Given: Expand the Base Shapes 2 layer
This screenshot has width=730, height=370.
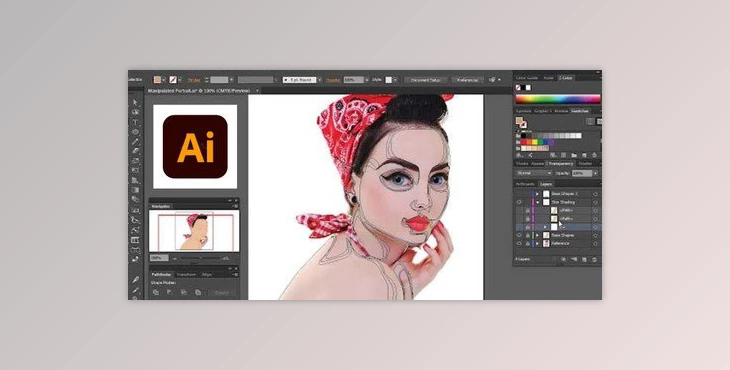Looking at the screenshot, I should click(x=537, y=194).
